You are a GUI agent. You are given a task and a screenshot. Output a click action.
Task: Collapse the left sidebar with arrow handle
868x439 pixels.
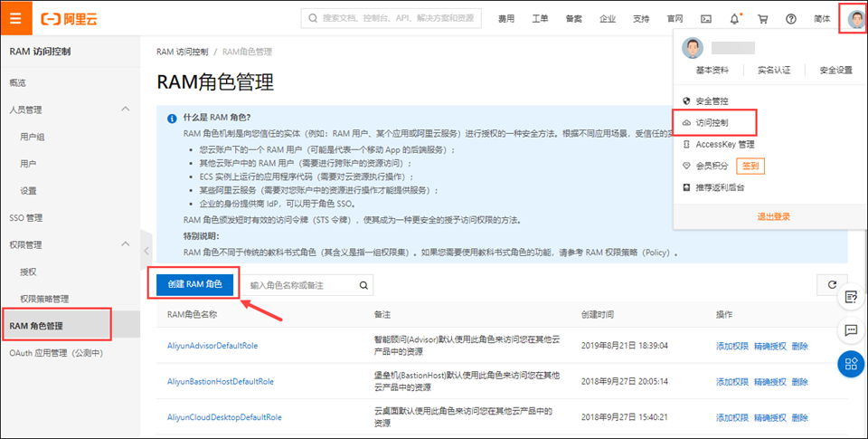click(x=146, y=252)
